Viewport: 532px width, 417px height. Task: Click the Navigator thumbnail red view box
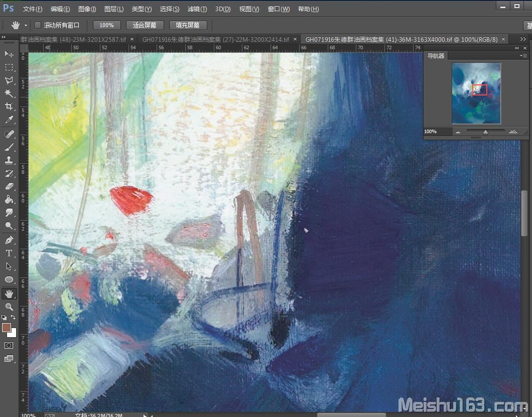tap(480, 90)
